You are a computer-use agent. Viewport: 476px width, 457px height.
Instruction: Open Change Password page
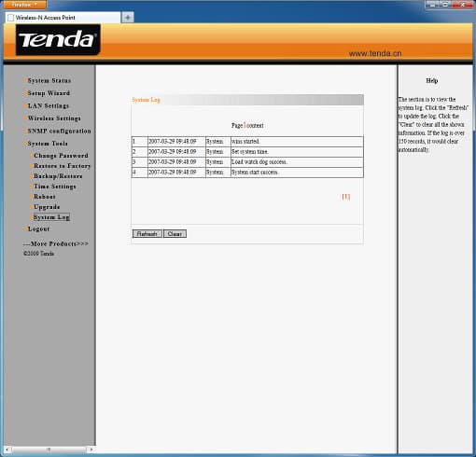61,156
